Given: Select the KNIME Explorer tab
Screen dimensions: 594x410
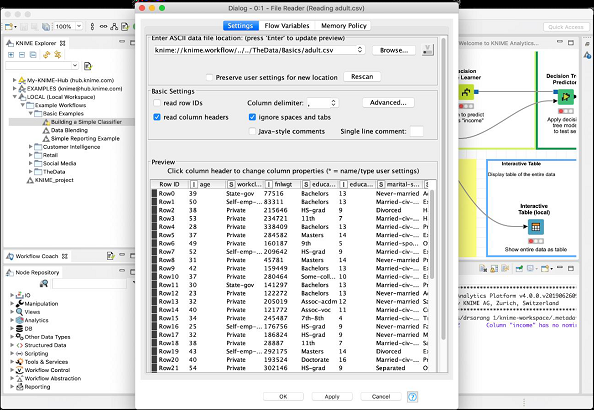Looking at the screenshot, I should coord(36,43).
